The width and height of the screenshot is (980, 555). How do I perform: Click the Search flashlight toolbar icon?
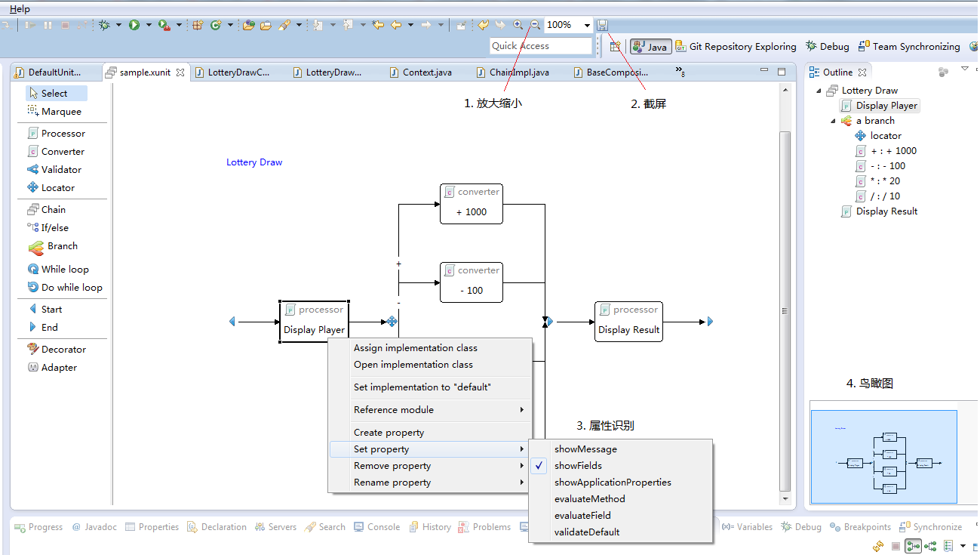click(x=284, y=25)
